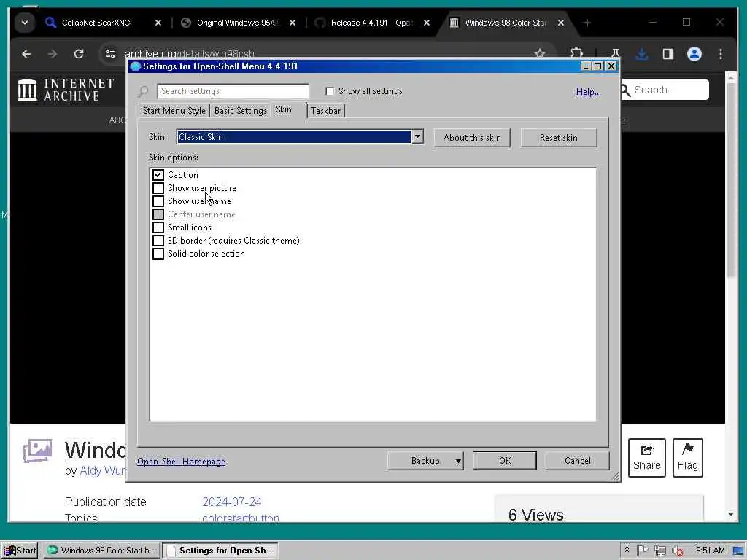This screenshot has width=747, height=560.
Task: Close the Release 4.4.191 tab
Action: tap(427, 23)
